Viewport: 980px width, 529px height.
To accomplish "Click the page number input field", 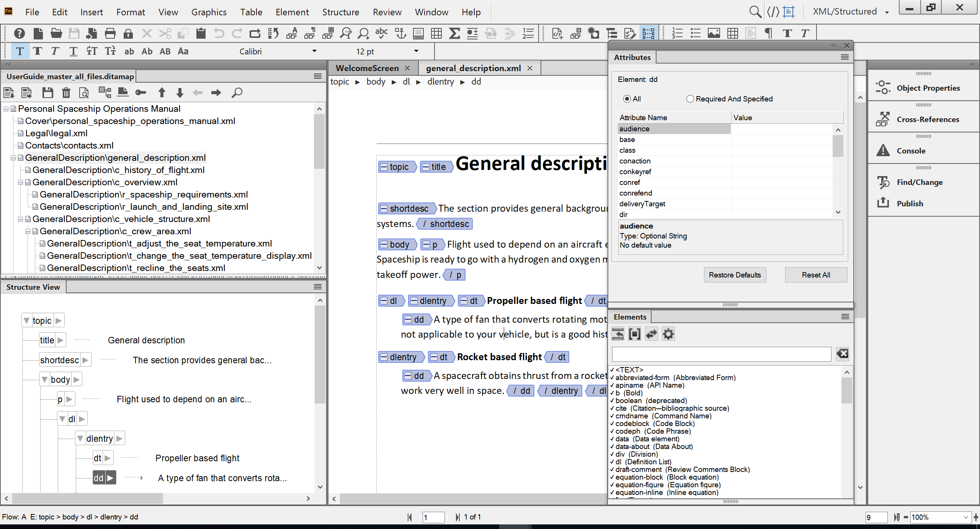I will point(433,517).
